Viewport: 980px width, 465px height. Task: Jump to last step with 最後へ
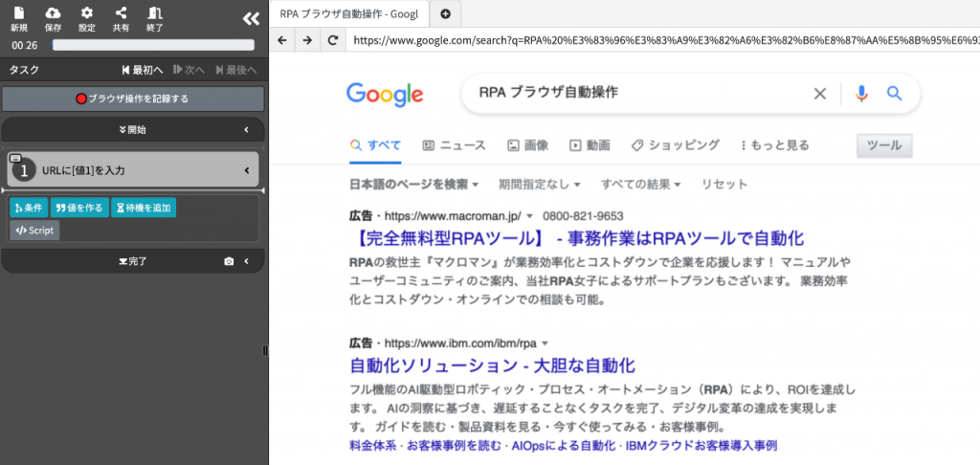coord(235,70)
